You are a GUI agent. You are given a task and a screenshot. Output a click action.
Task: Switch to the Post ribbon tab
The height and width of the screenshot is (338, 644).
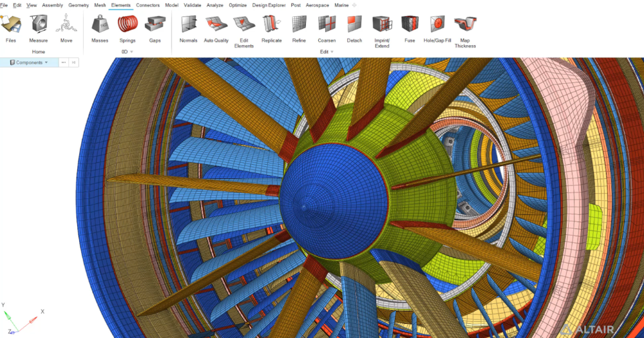point(296,5)
